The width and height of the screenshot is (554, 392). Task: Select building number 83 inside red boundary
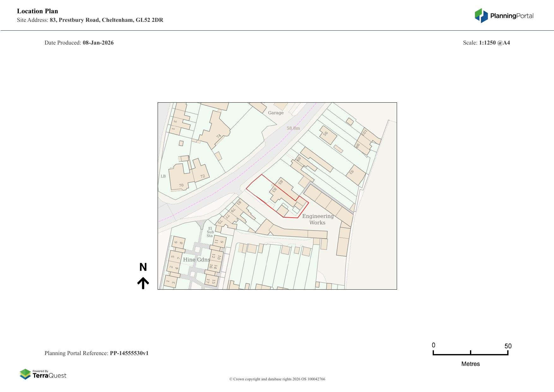(274, 190)
